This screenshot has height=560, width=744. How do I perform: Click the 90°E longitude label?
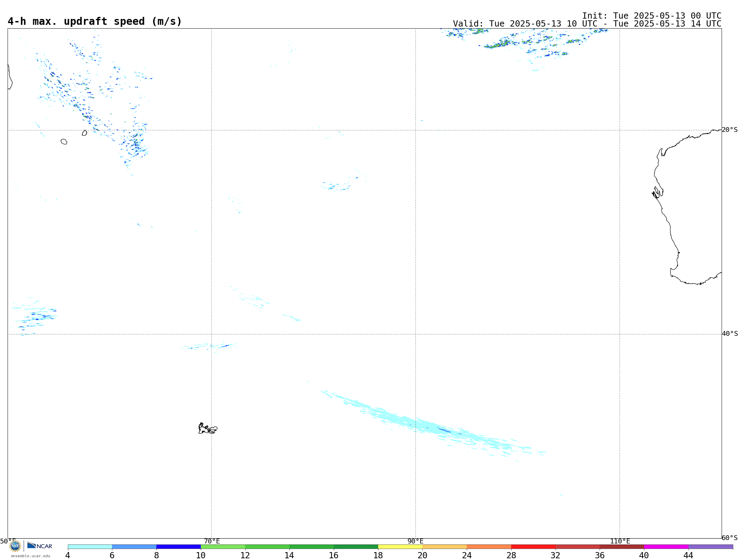pos(415,541)
